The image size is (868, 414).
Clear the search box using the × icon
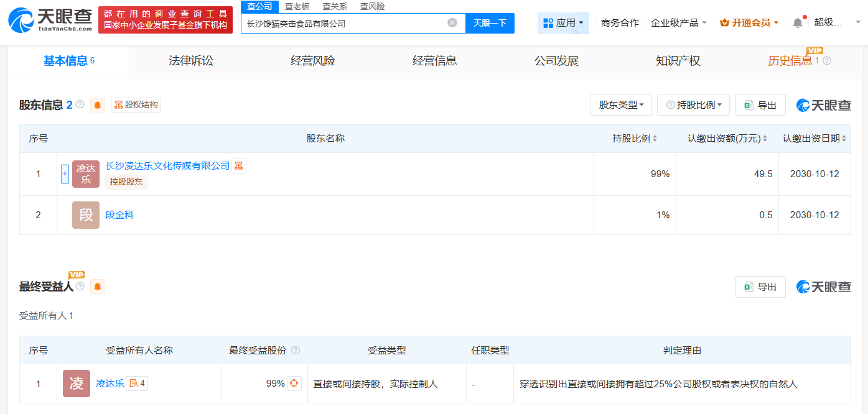click(453, 23)
